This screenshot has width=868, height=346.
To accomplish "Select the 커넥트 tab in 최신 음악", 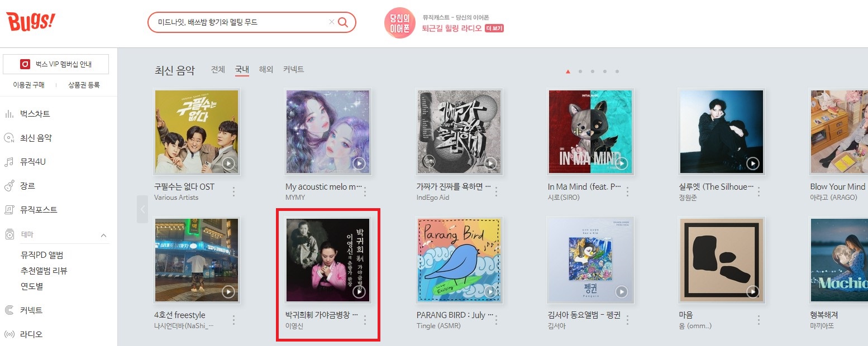I will 293,70.
